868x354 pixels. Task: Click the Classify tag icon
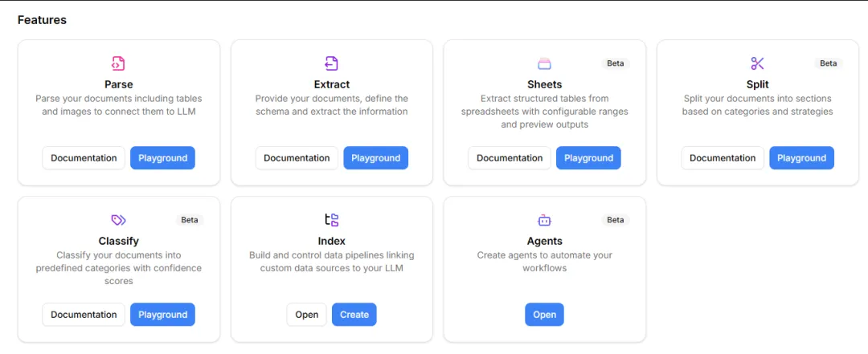[x=118, y=220]
